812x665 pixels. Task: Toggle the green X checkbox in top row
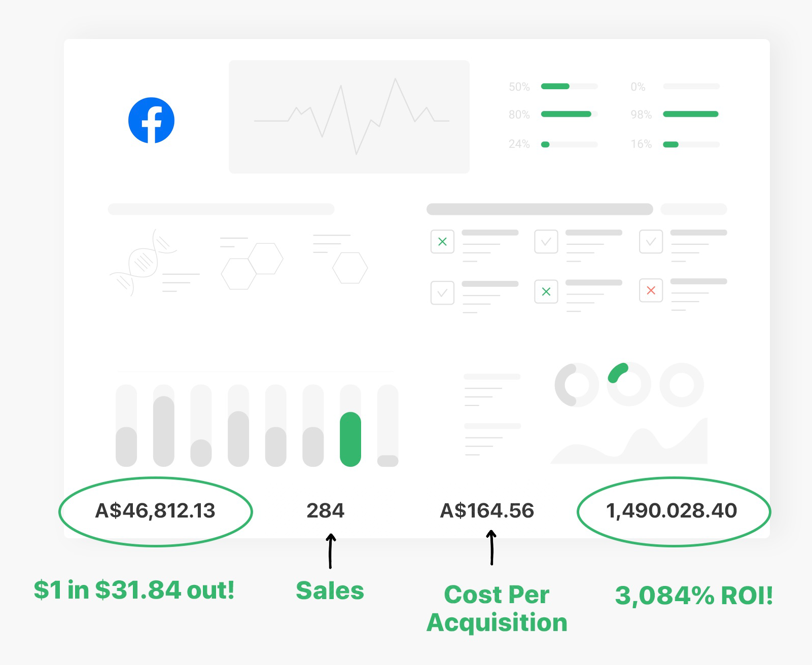(442, 242)
